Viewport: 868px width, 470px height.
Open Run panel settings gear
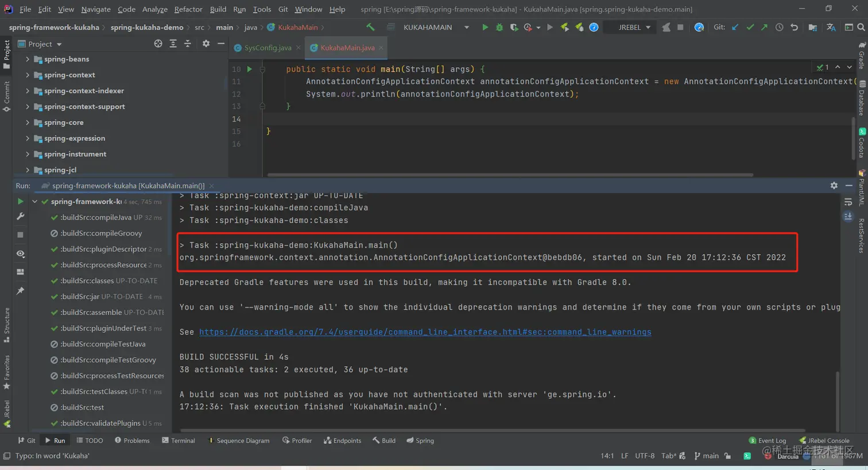(834, 186)
